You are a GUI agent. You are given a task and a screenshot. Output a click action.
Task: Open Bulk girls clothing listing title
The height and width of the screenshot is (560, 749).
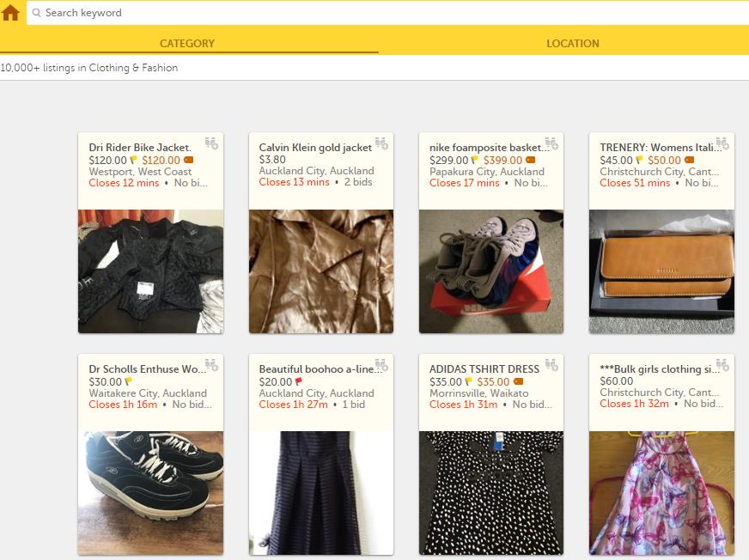[x=659, y=368]
